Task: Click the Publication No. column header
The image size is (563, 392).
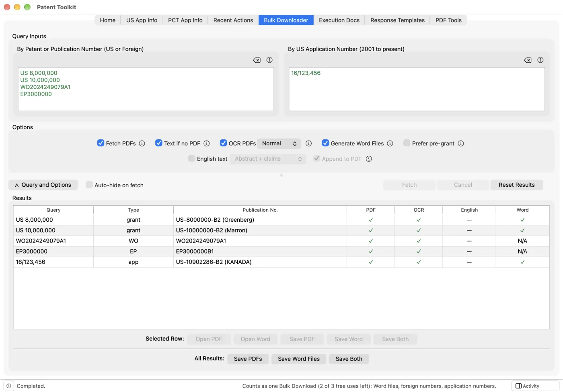Action: click(x=260, y=210)
